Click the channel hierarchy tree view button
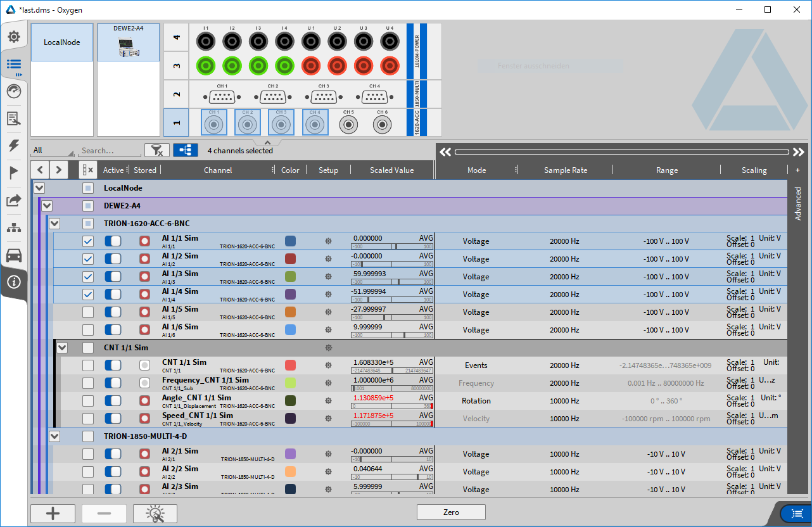 pyautogui.click(x=185, y=150)
